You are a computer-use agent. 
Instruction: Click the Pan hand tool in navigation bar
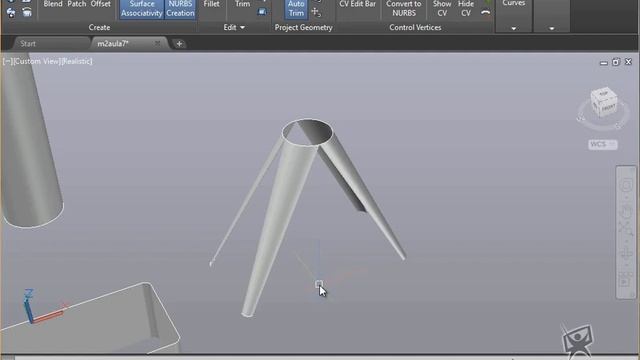pos(626,213)
